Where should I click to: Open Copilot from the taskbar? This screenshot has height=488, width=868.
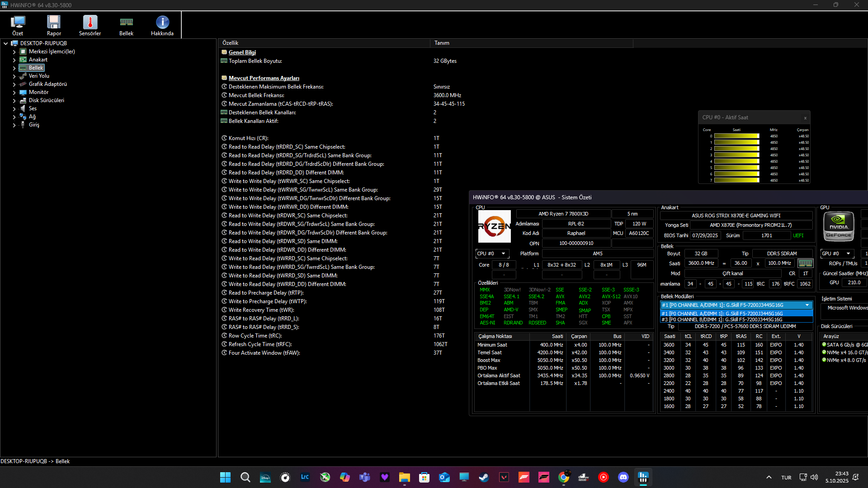[344, 477]
